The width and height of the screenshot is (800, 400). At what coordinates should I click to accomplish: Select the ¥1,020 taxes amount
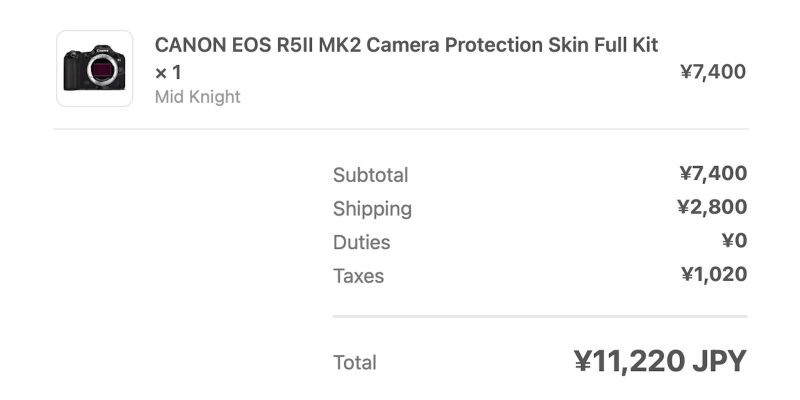[714, 275]
